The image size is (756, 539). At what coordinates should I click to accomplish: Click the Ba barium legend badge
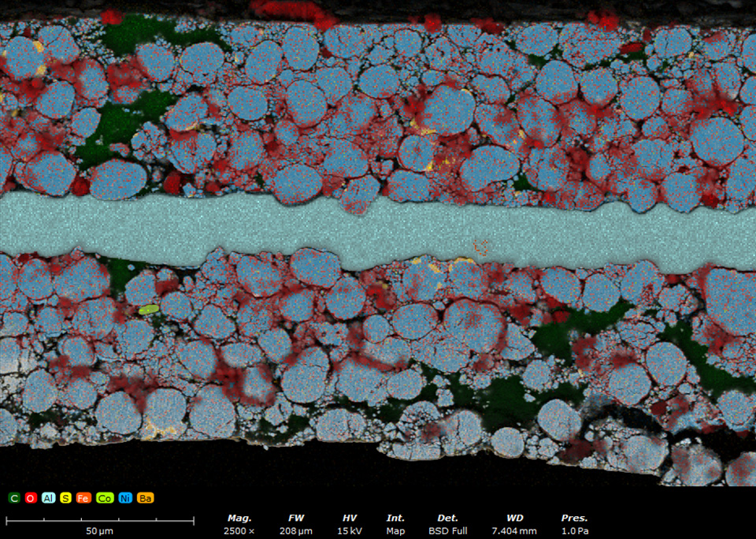tap(145, 498)
